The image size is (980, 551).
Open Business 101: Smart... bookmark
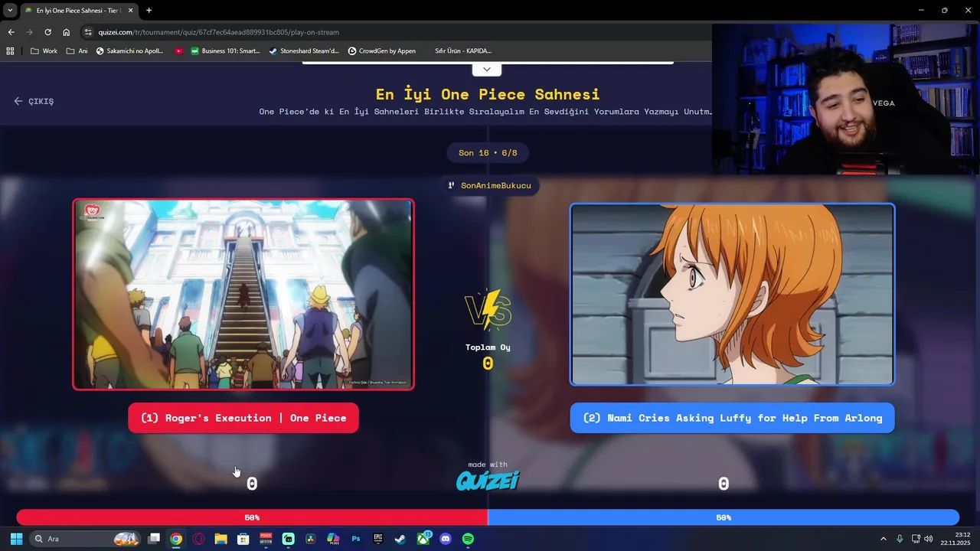[x=225, y=51]
